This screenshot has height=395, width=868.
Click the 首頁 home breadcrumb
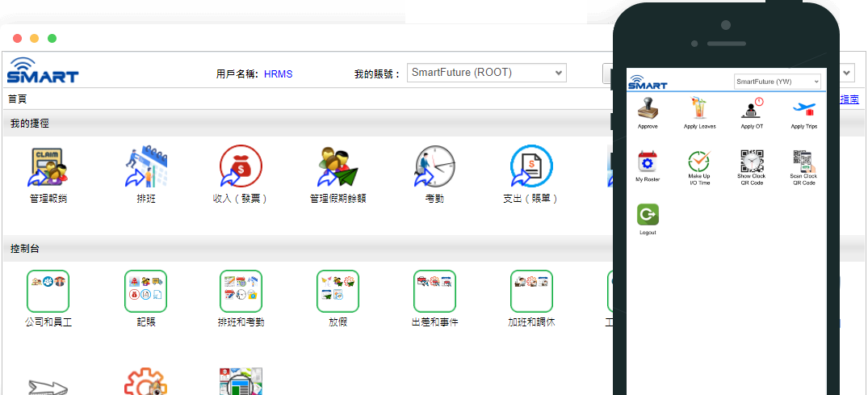click(x=18, y=99)
